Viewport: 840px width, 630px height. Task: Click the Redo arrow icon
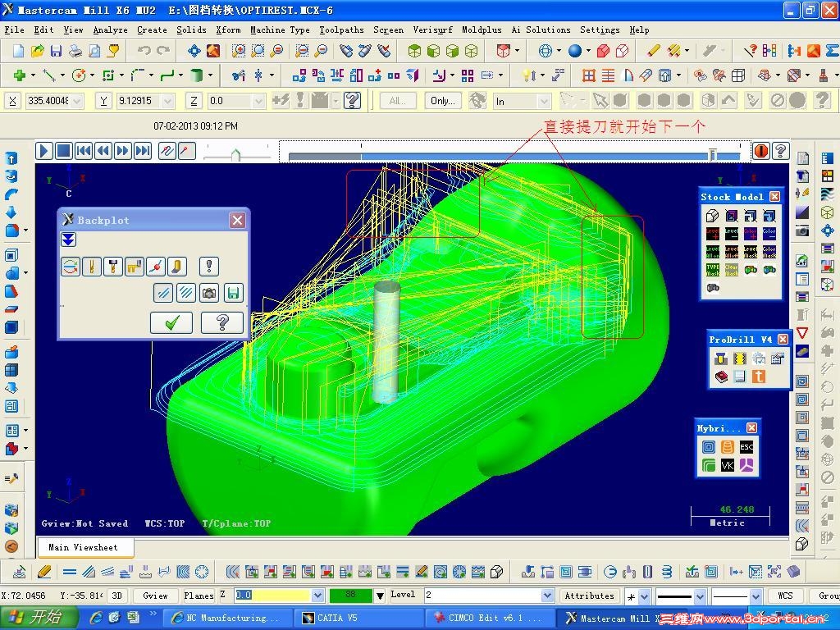[163, 51]
